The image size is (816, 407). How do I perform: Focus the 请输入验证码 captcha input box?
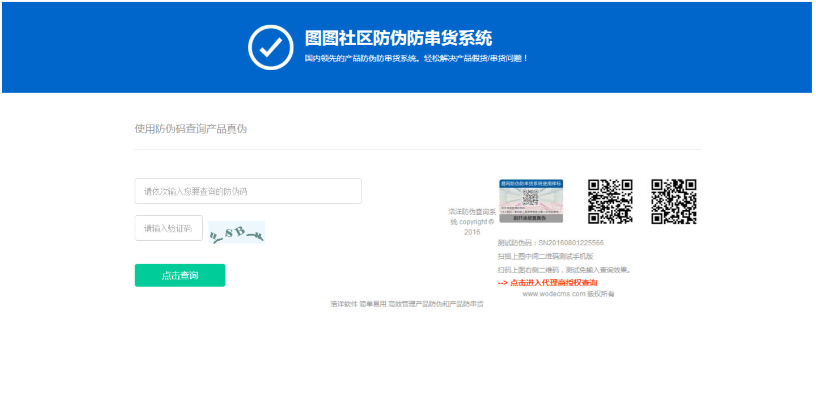click(x=169, y=228)
